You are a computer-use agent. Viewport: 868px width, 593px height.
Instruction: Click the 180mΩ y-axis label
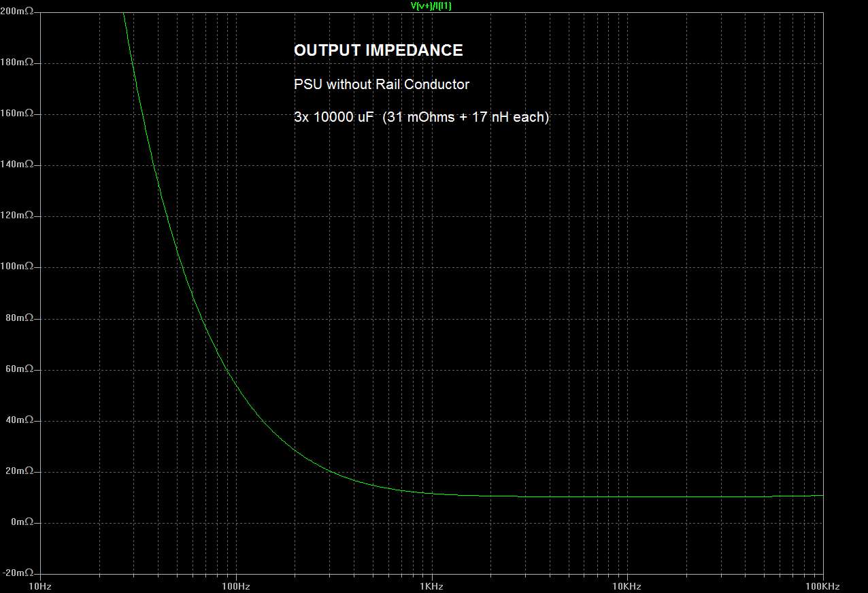(17, 63)
